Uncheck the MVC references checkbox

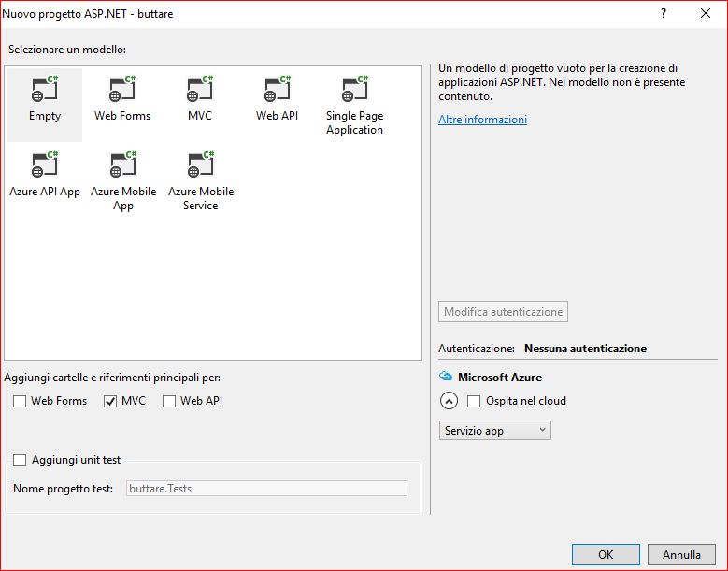point(110,401)
